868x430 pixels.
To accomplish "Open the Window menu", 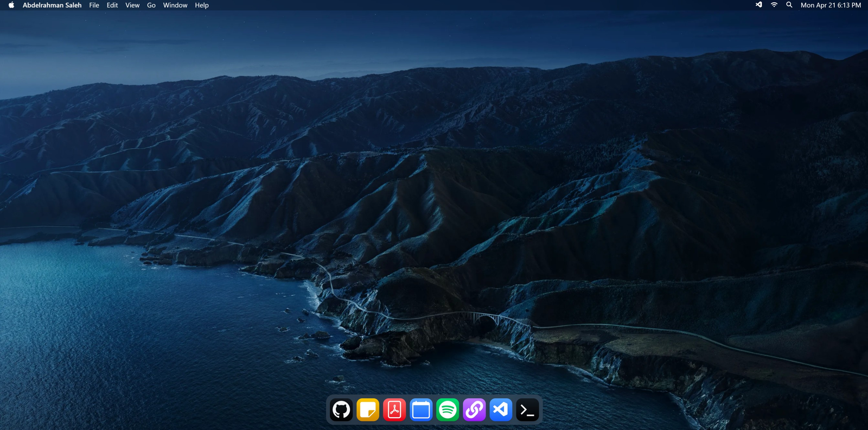I will (x=175, y=5).
